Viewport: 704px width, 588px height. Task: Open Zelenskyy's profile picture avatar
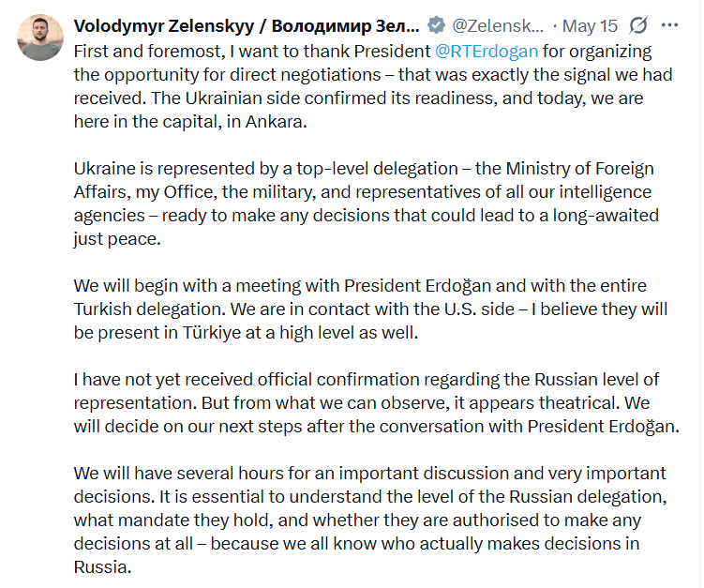tap(40, 38)
